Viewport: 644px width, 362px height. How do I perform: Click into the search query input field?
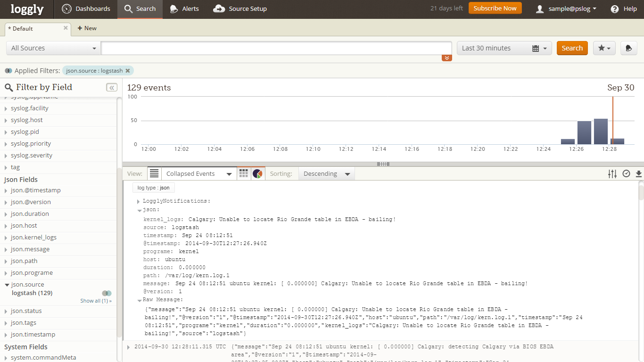276,48
